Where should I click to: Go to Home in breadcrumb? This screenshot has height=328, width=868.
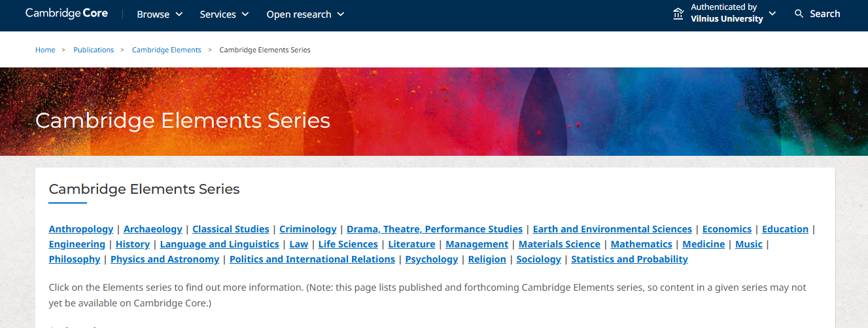point(45,50)
